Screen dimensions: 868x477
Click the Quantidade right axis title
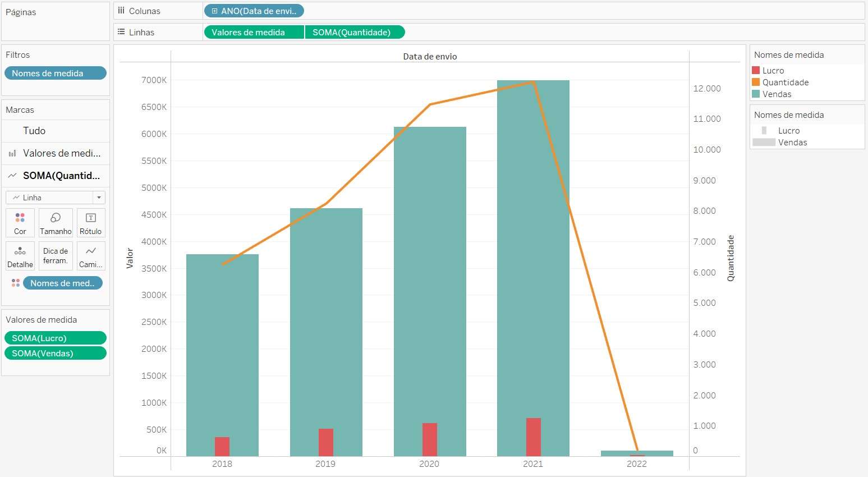(731, 258)
